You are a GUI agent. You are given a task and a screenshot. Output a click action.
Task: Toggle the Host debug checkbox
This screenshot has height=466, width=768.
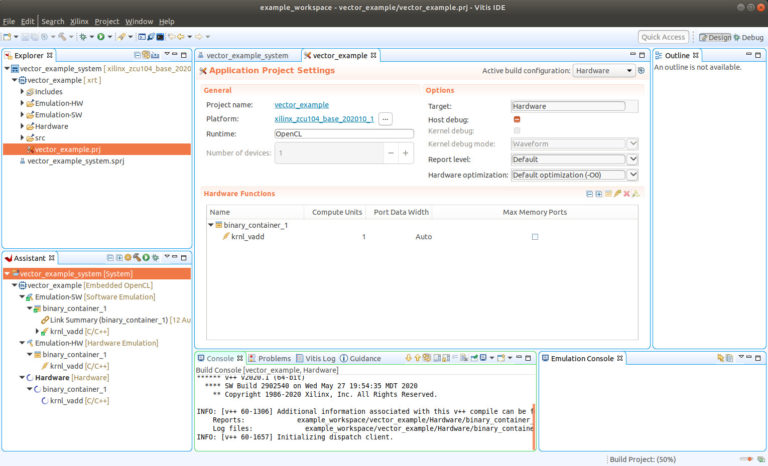click(x=517, y=119)
